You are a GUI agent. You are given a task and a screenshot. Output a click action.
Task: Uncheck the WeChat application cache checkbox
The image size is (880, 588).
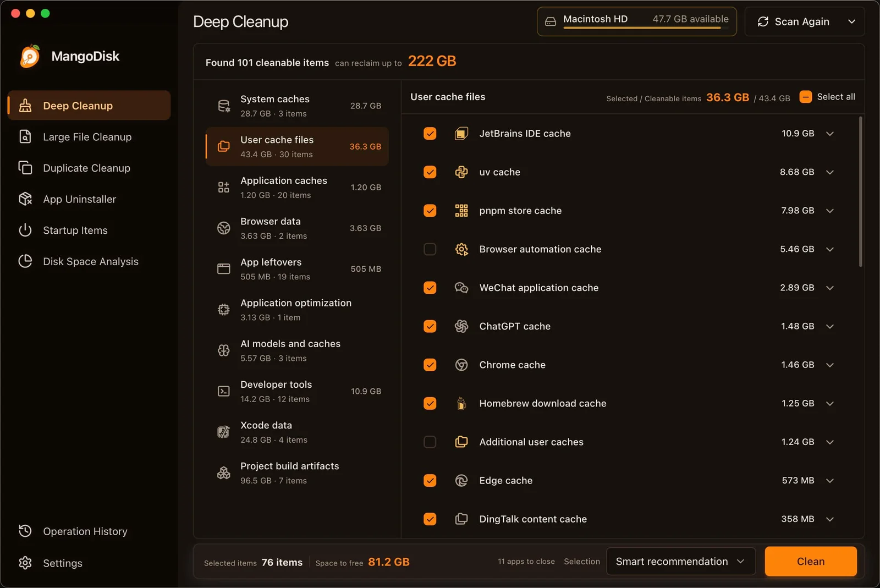pos(430,288)
